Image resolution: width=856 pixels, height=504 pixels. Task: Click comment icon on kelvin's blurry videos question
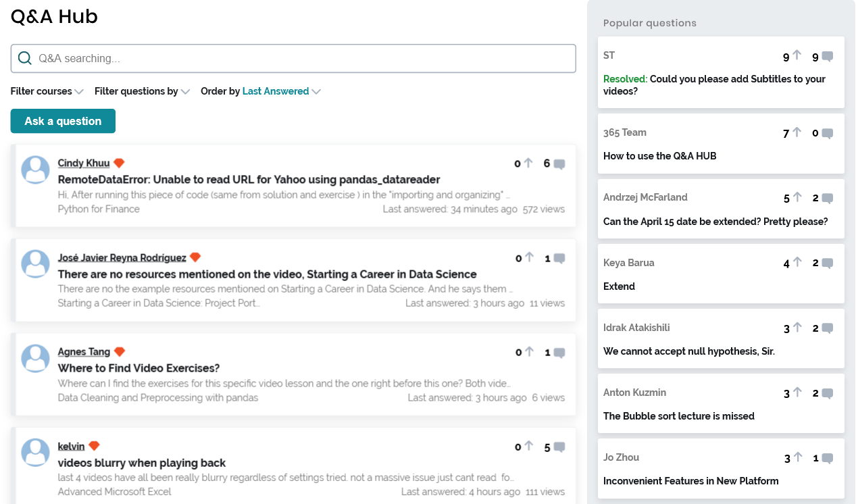click(x=559, y=447)
